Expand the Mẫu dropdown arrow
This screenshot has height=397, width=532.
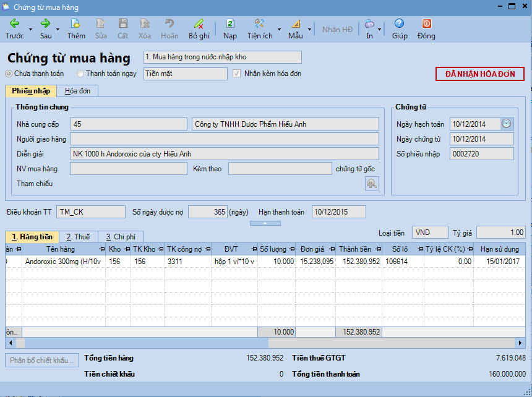(x=309, y=30)
